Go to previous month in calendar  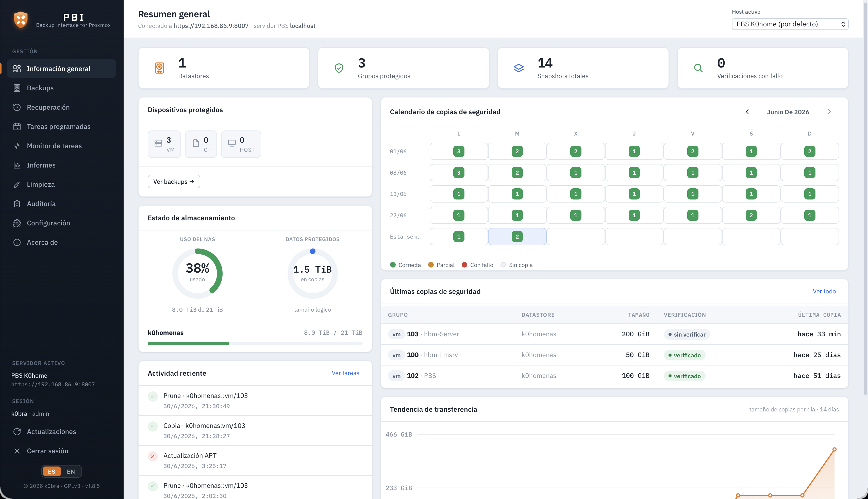tap(747, 112)
